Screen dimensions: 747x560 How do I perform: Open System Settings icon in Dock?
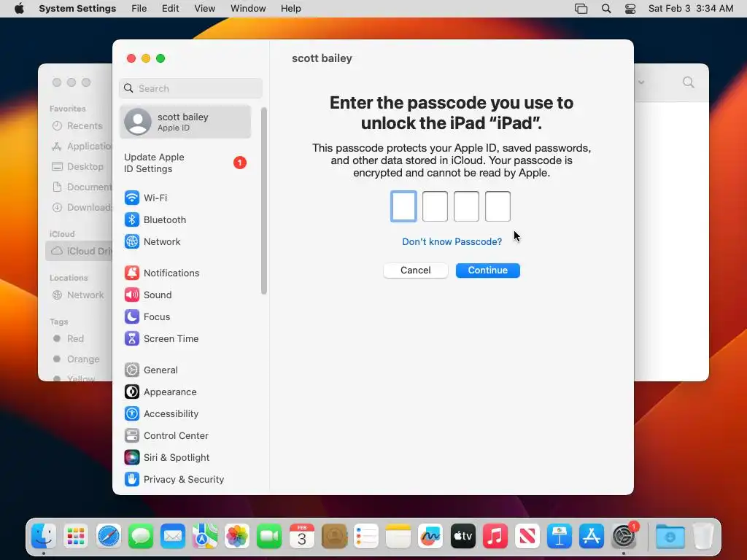pyautogui.click(x=624, y=537)
